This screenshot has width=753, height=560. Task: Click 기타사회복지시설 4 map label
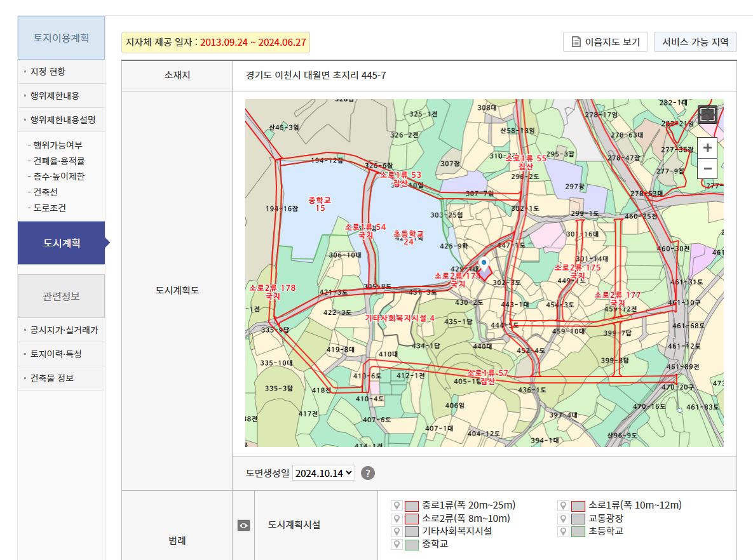tap(400, 318)
